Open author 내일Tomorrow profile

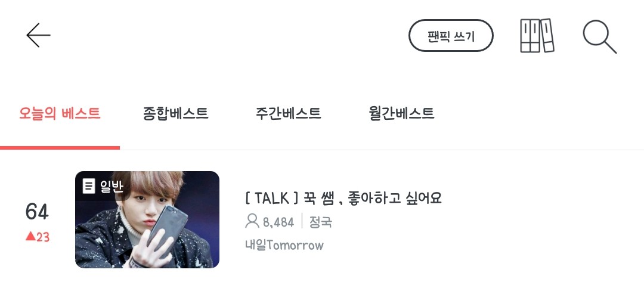pyautogui.click(x=284, y=245)
